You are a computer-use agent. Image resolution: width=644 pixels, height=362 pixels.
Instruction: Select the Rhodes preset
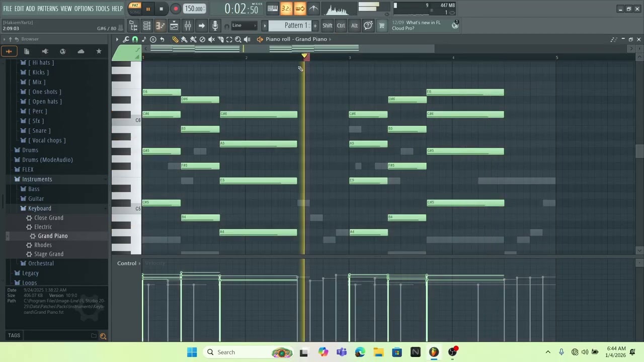point(43,245)
